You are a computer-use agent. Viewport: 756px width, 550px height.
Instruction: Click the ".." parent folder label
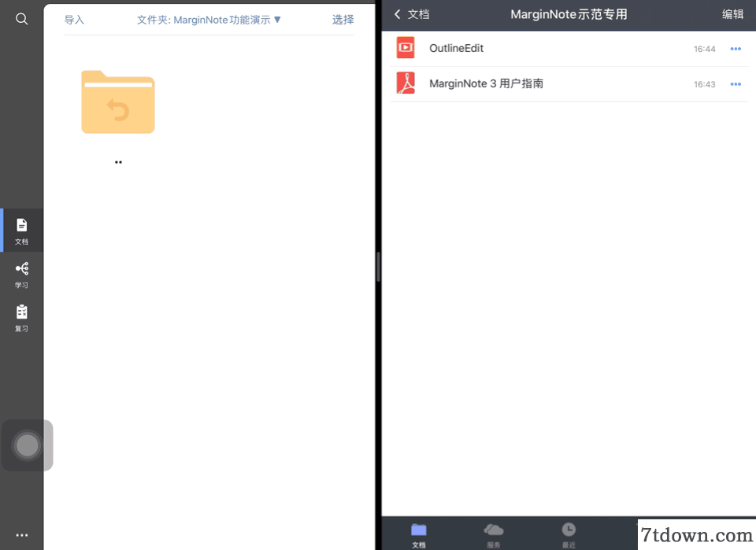118,162
